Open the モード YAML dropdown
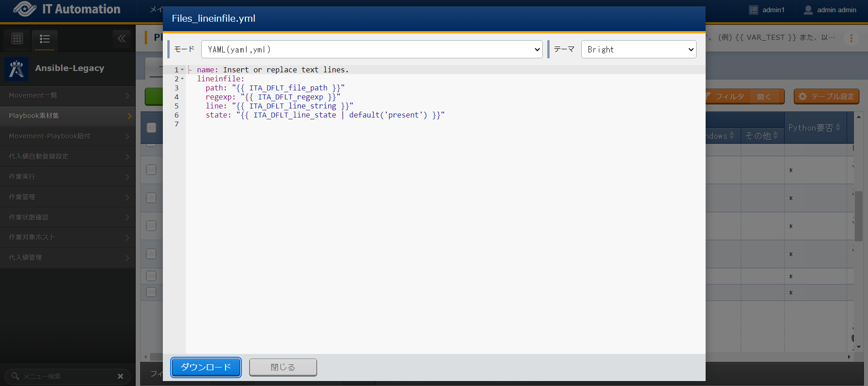This screenshot has height=386, width=868. pos(372,49)
